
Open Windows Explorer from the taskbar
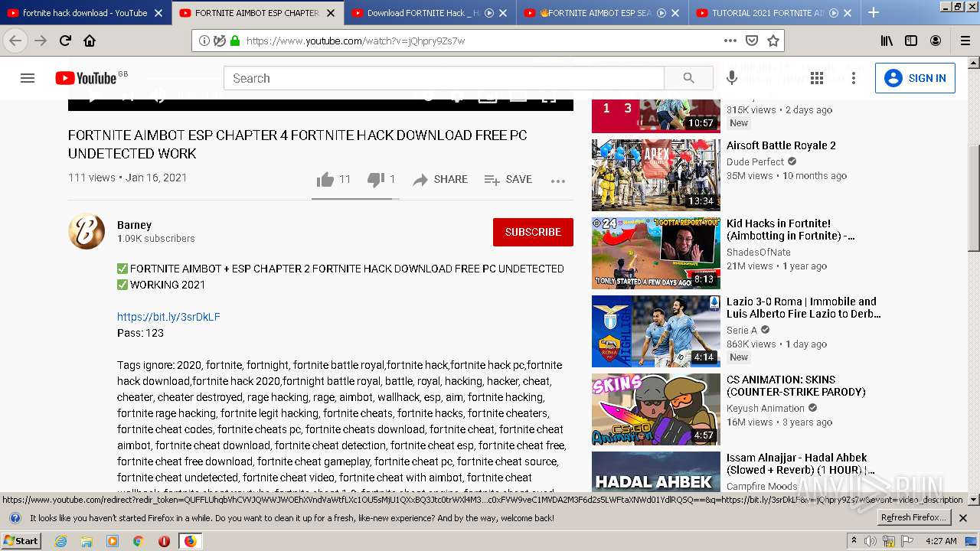point(87,541)
